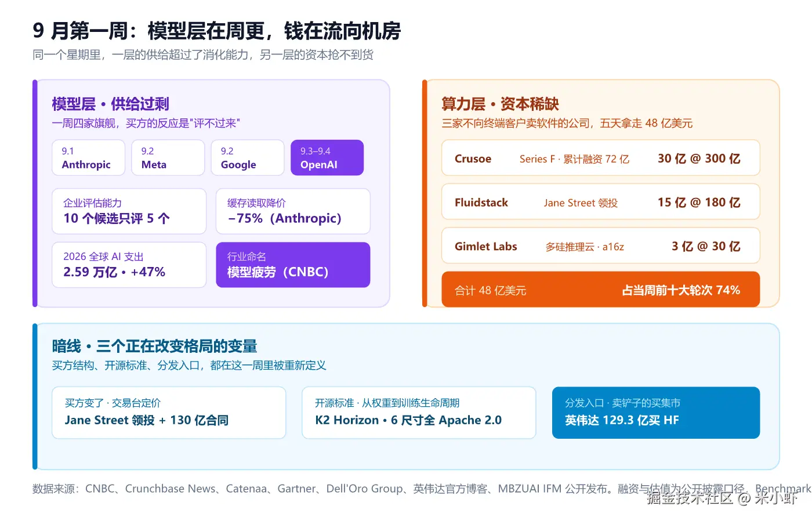The image size is (812, 520).
Task: Click the label 开源标准 · 从权重到训练生命周期
Action: pos(387,403)
